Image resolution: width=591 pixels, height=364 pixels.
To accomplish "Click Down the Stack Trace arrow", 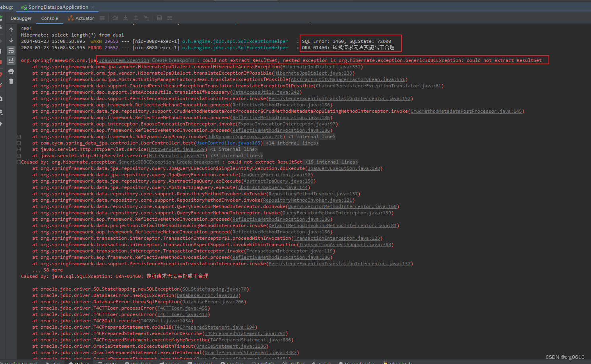I will tap(11, 40).
